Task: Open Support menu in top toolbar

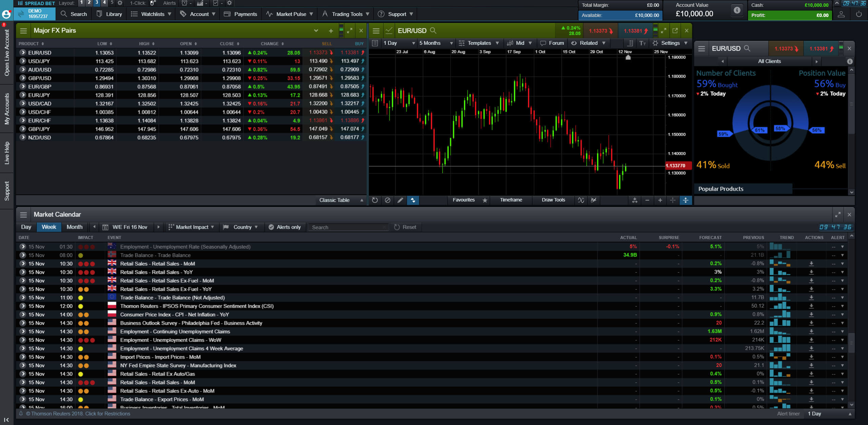Action: (x=395, y=14)
